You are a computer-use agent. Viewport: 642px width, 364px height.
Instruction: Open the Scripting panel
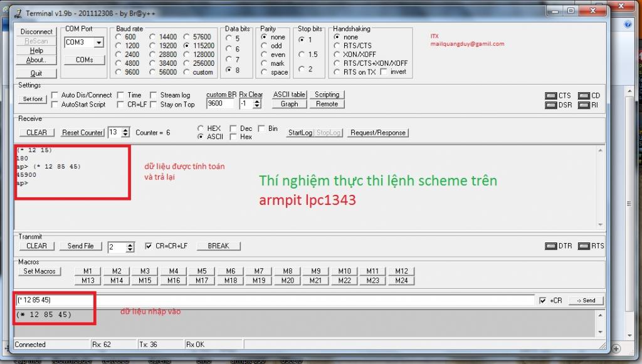327,95
